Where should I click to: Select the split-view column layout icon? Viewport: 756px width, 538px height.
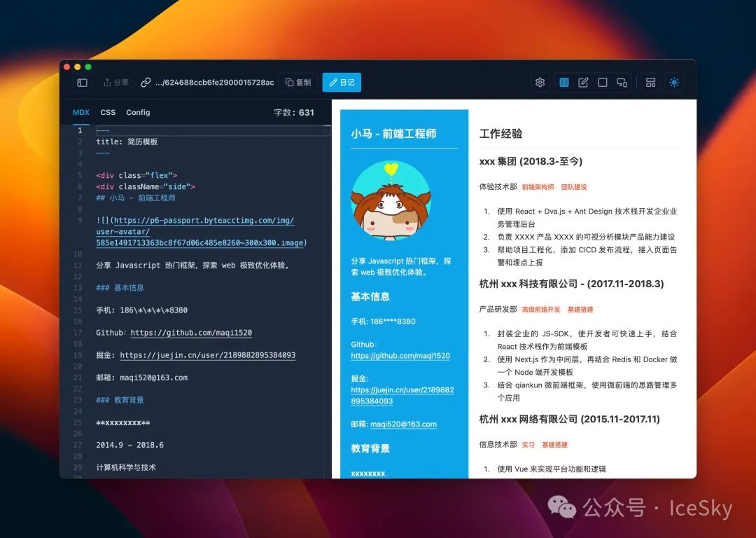(563, 83)
